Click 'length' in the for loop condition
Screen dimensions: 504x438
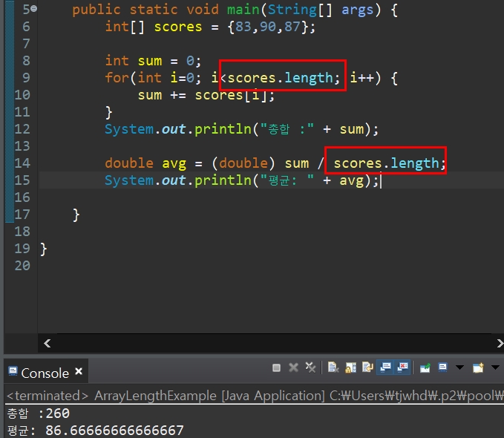coord(309,78)
